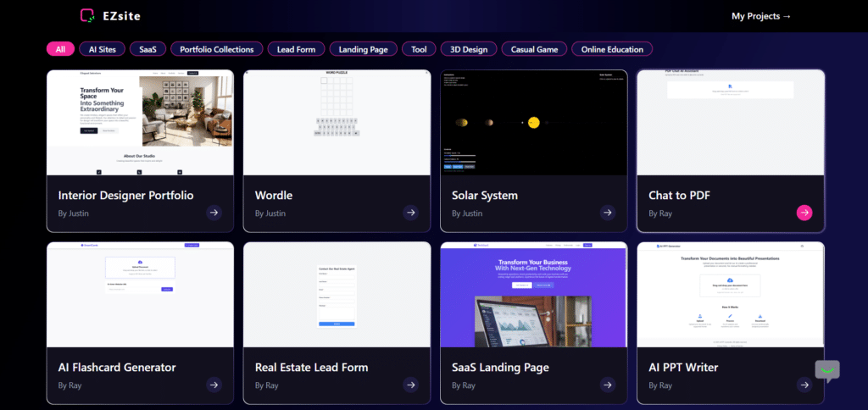
Task: Filter by Lead Form category
Action: [x=296, y=49]
